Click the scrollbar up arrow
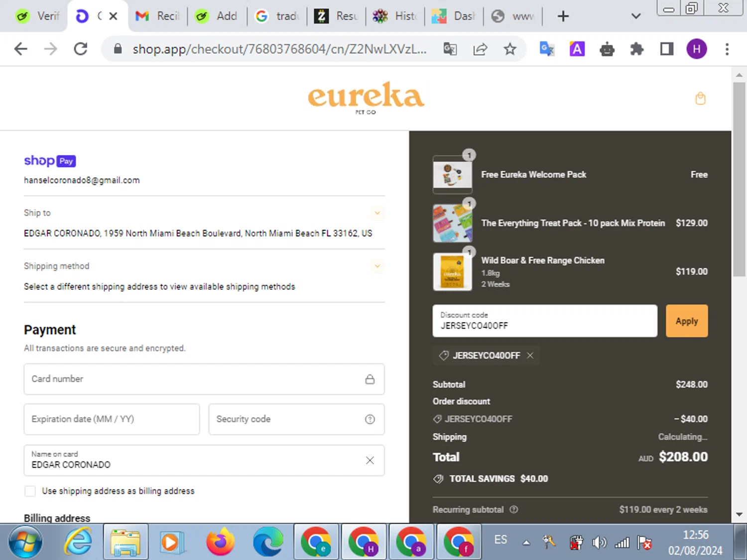Screen dimensions: 747x560 click(739, 75)
